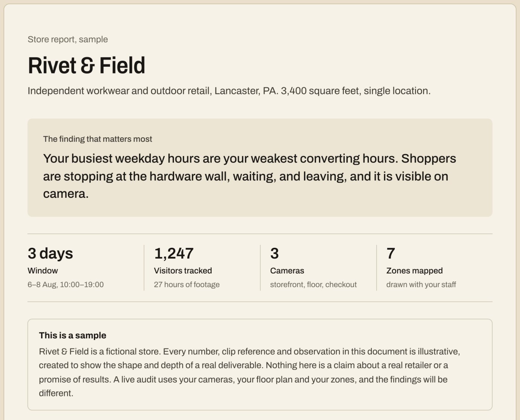Click the store description mentioning Lancaster, PA
This screenshot has height=420, width=520.
pos(229,91)
